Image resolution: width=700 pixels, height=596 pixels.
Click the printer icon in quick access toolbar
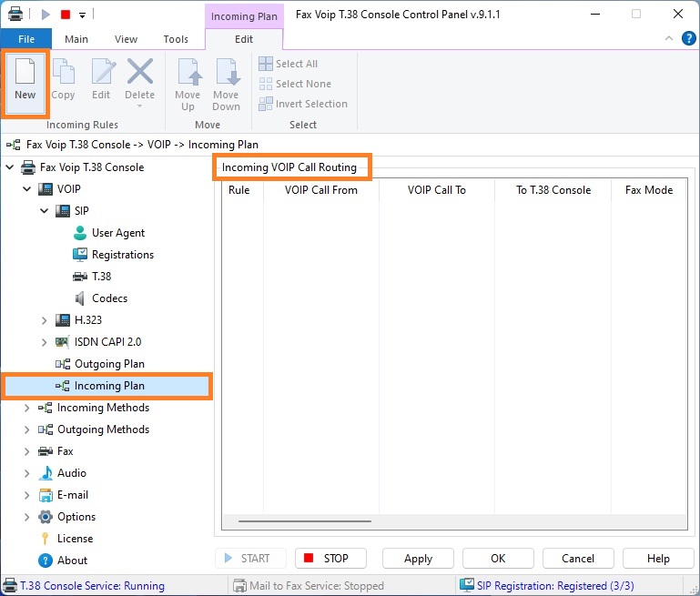[x=15, y=15]
